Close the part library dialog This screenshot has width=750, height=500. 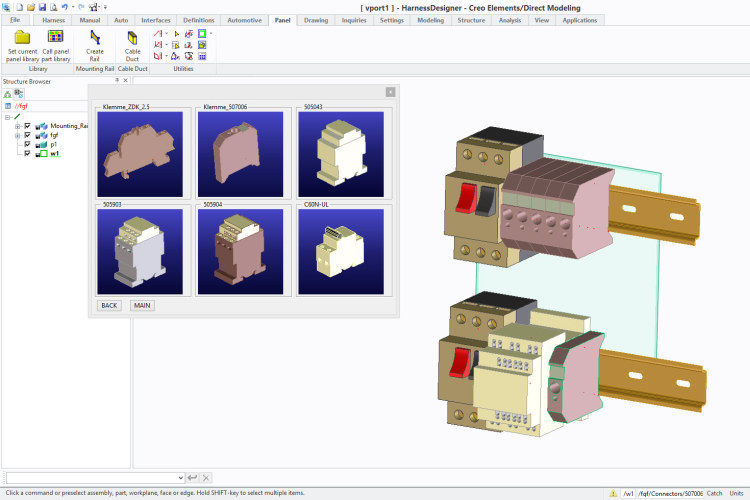pyautogui.click(x=390, y=92)
